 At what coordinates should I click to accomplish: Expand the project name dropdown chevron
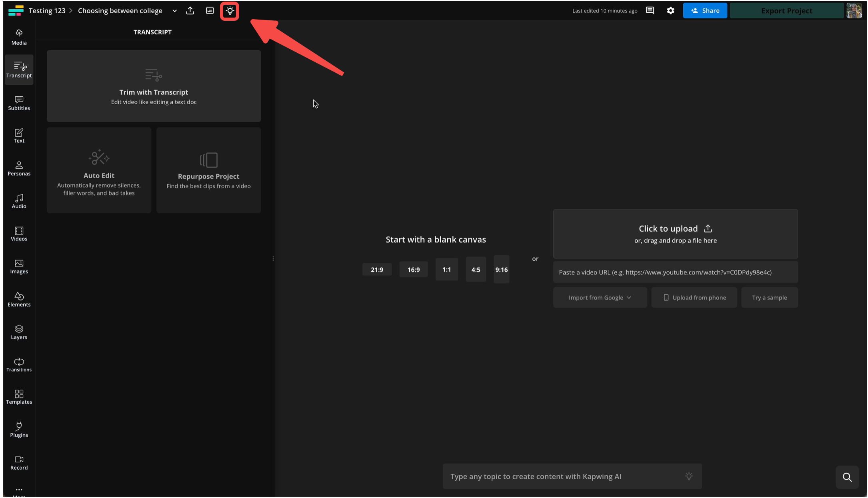[174, 11]
